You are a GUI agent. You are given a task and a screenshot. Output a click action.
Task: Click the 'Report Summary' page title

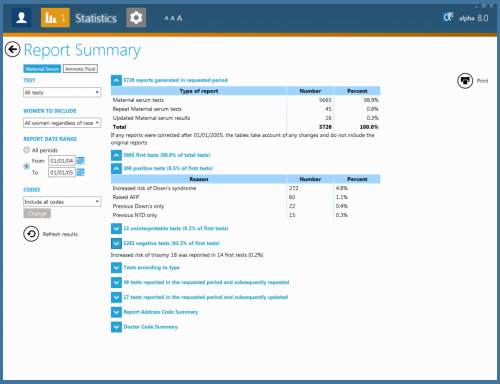pos(82,50)
